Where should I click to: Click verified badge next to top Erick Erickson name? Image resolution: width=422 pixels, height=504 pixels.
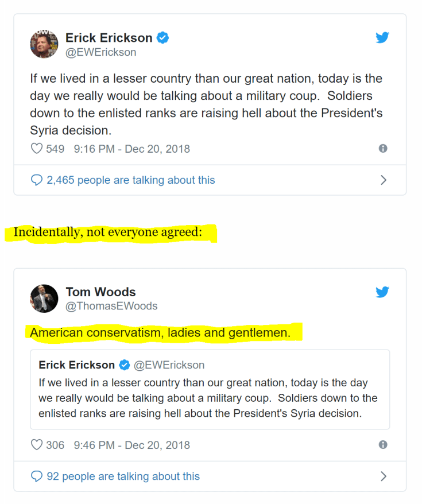pyautogui.click(x=163, y=38)
